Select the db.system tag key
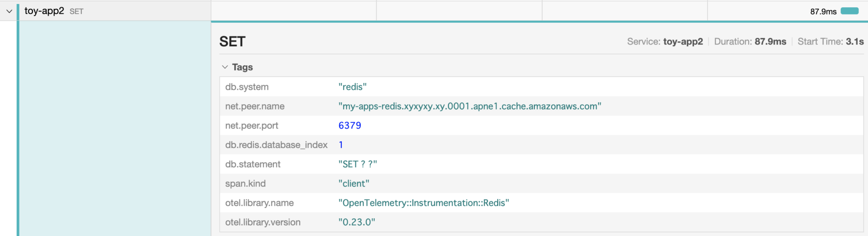The width and height of the screenshot is (868, 236). tap(247, 87)
